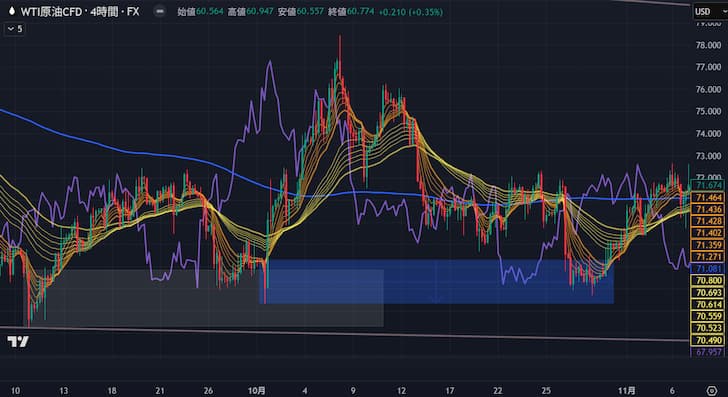
Task: Click date 17 on the time axis
Action: pyautogui.click(x=449, y=390)
